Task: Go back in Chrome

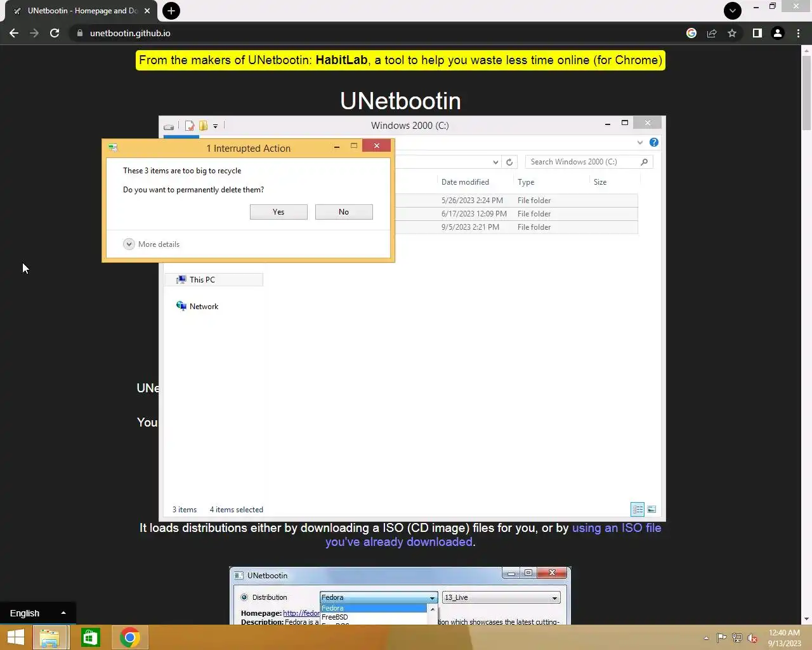Action: (14, 33)
